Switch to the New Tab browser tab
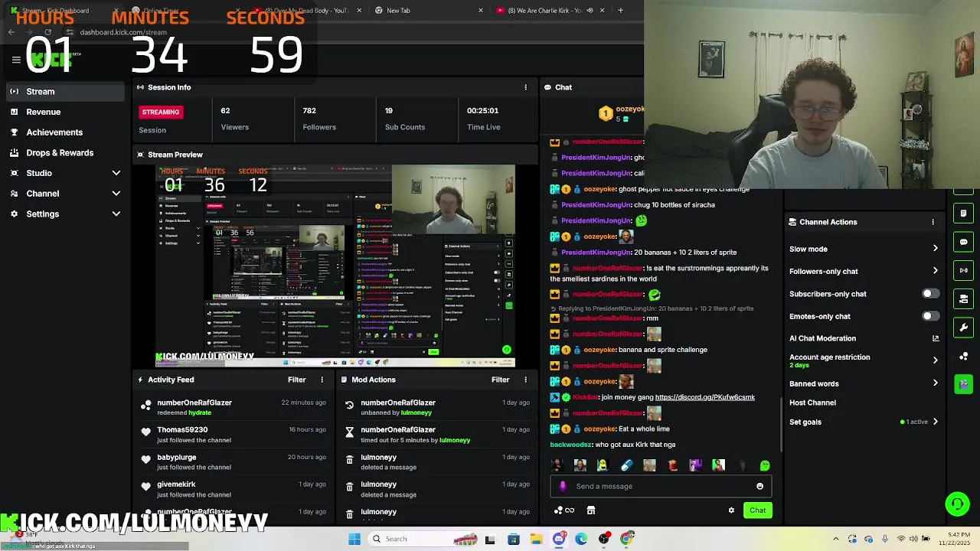 [x=429, y=11]
